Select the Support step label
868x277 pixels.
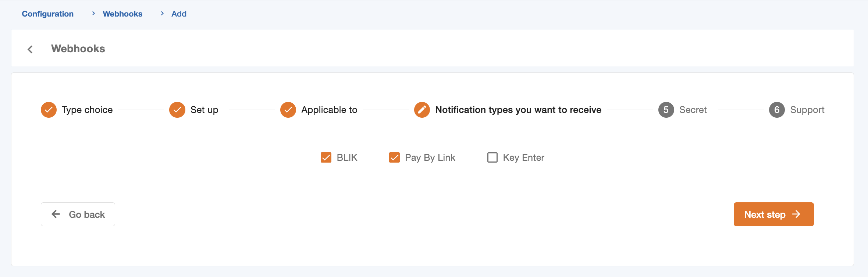(807, 110)
